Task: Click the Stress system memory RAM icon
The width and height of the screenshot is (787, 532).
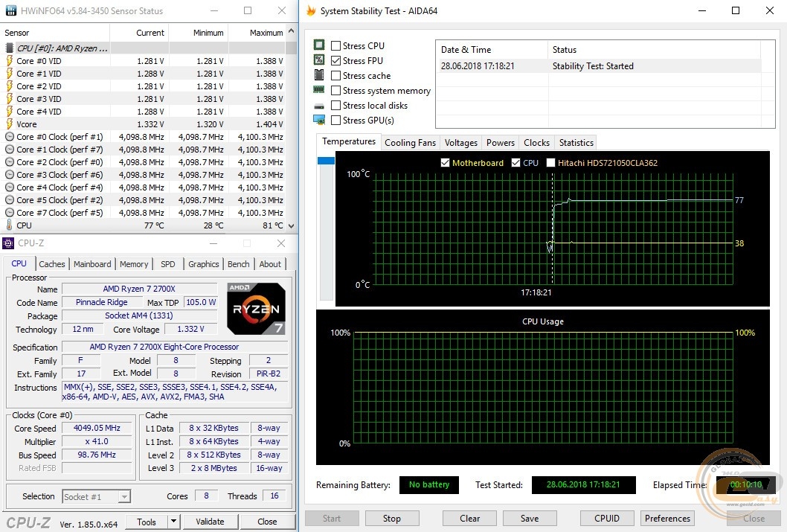Action: [318, 90]
